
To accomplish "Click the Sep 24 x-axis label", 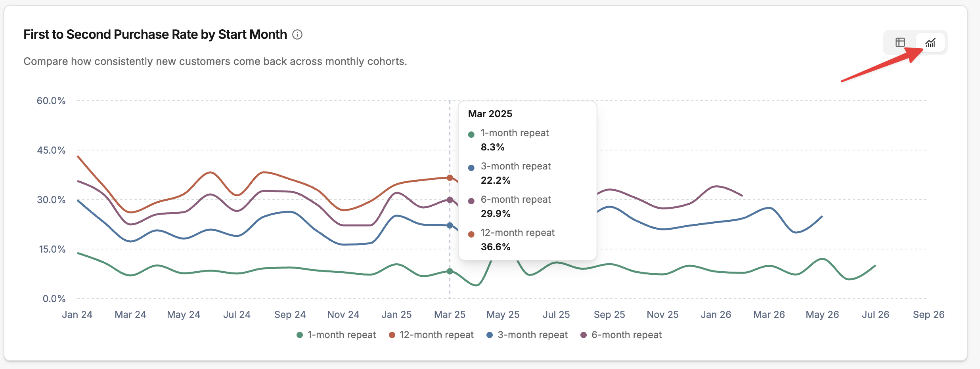I will click(290, 315).
